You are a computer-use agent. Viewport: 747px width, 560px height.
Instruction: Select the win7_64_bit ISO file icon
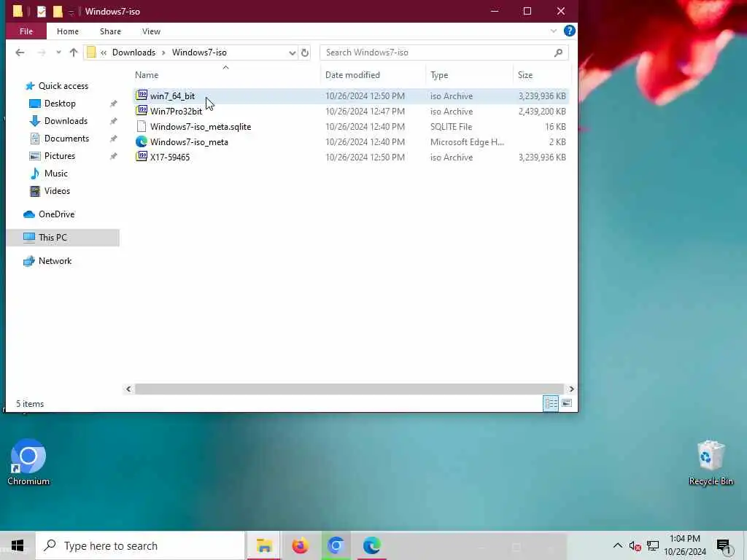(x=142, y=96)
